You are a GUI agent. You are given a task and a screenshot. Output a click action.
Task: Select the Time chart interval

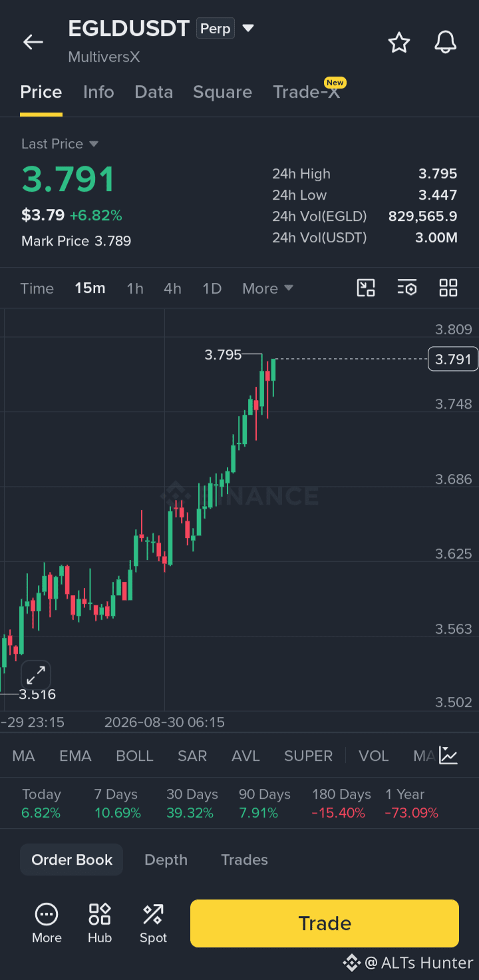[37, 288]
